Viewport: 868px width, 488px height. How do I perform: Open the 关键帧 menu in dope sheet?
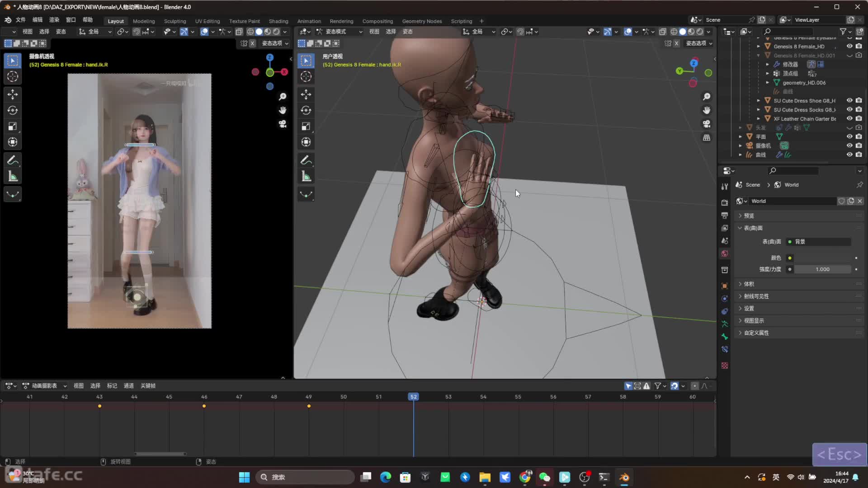(x=148, y=386)
